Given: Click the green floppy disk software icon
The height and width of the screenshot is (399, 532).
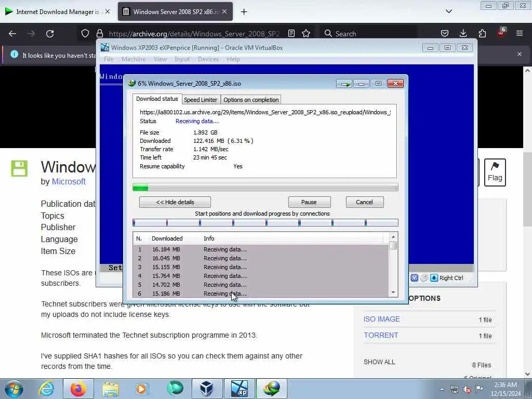Looking at the screenshot, I should click(19, 168).
